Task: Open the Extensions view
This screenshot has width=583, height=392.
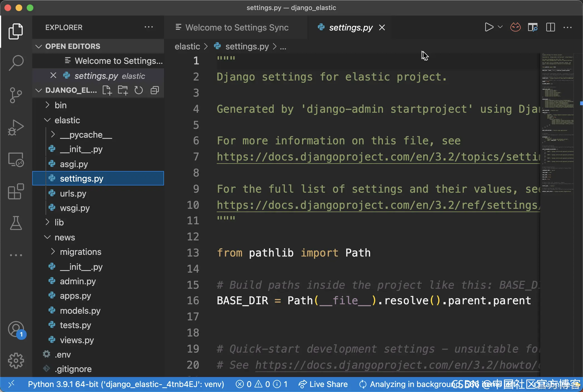Action: 16,191
